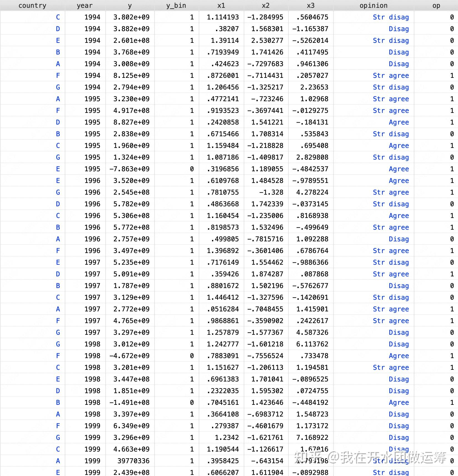Click the y_bin column header
458x476 pixels.
[x=176, y=5]
